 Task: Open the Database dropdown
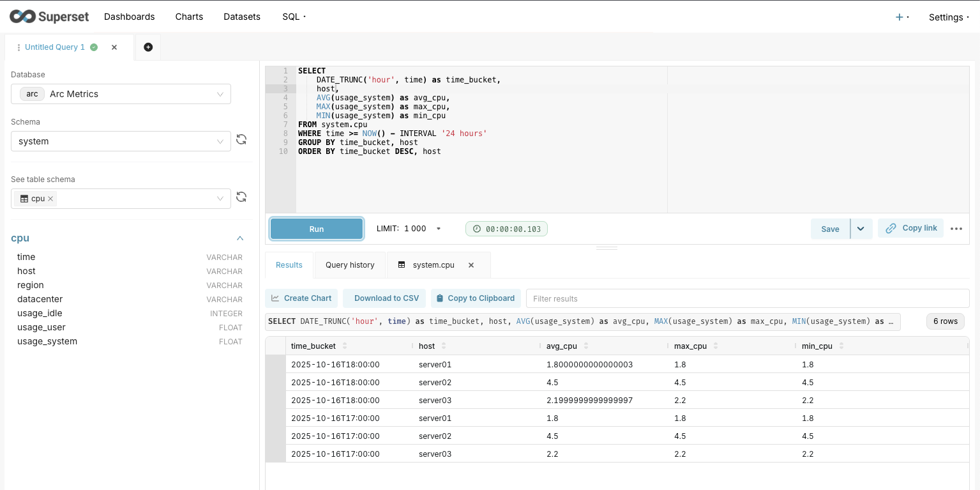(121, 94)
